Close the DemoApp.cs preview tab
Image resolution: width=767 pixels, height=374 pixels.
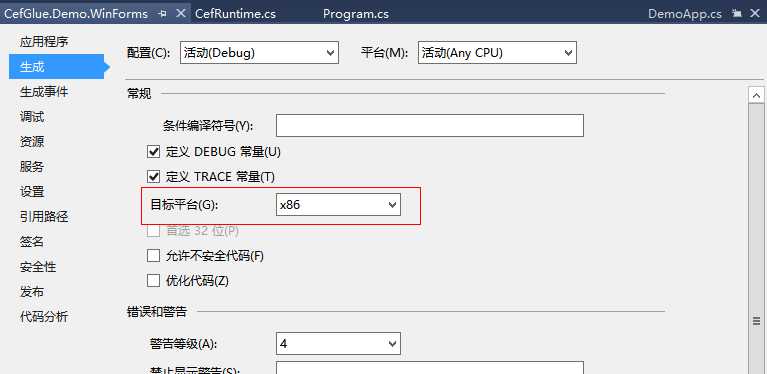755,13
